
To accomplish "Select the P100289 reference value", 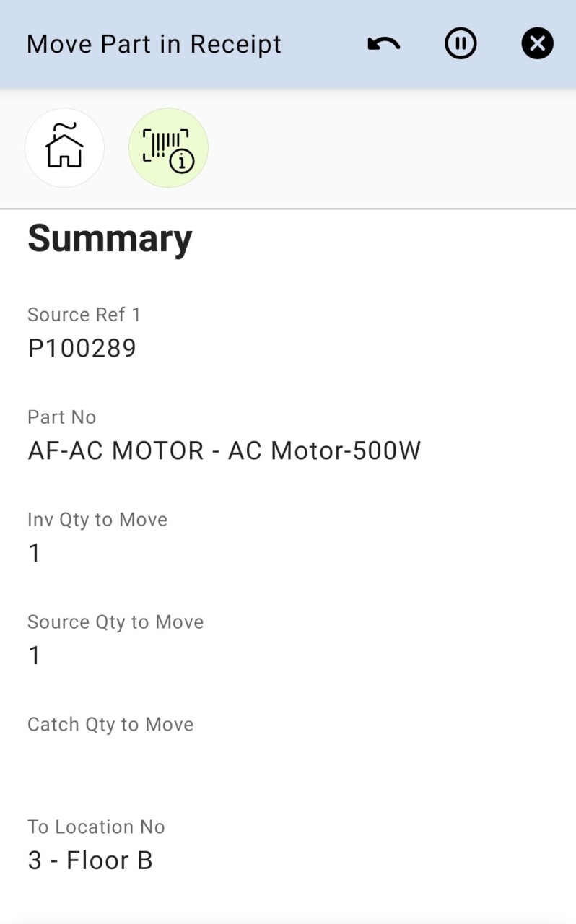I will tap(82, 348).
